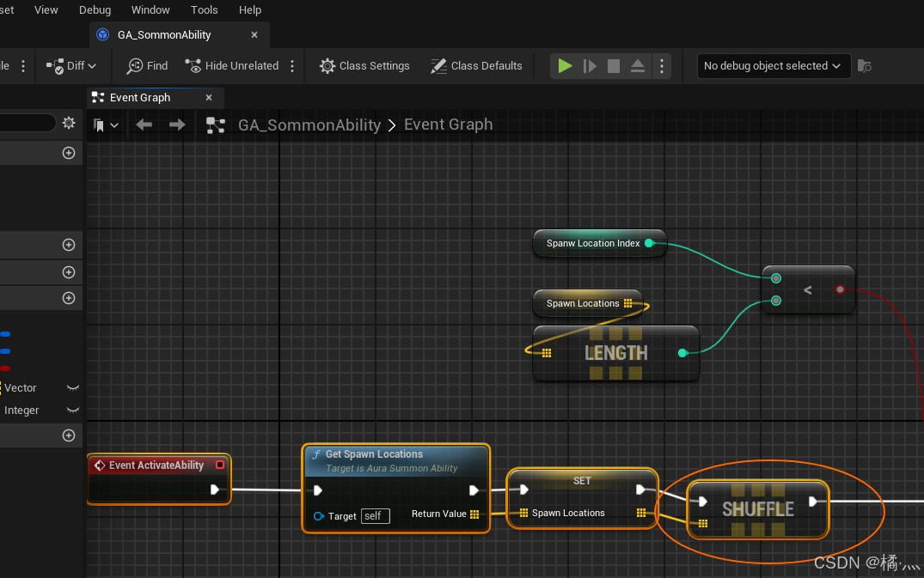Viewport: 924px width, 578px height.
Task: Toggle Integer variable visibility eye
Action: (x=73, y=411)
